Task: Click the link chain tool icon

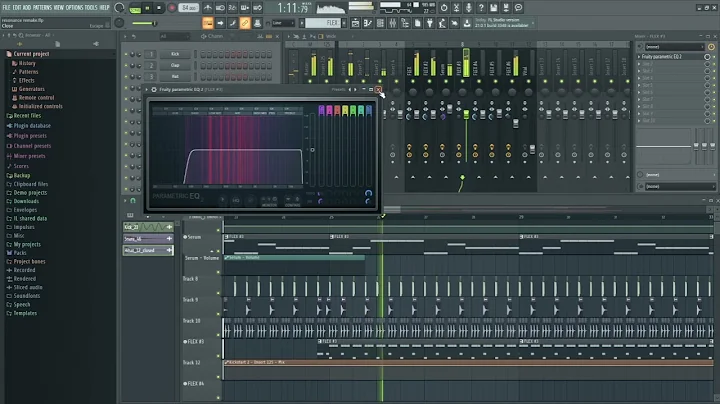Action: [245, 23]
